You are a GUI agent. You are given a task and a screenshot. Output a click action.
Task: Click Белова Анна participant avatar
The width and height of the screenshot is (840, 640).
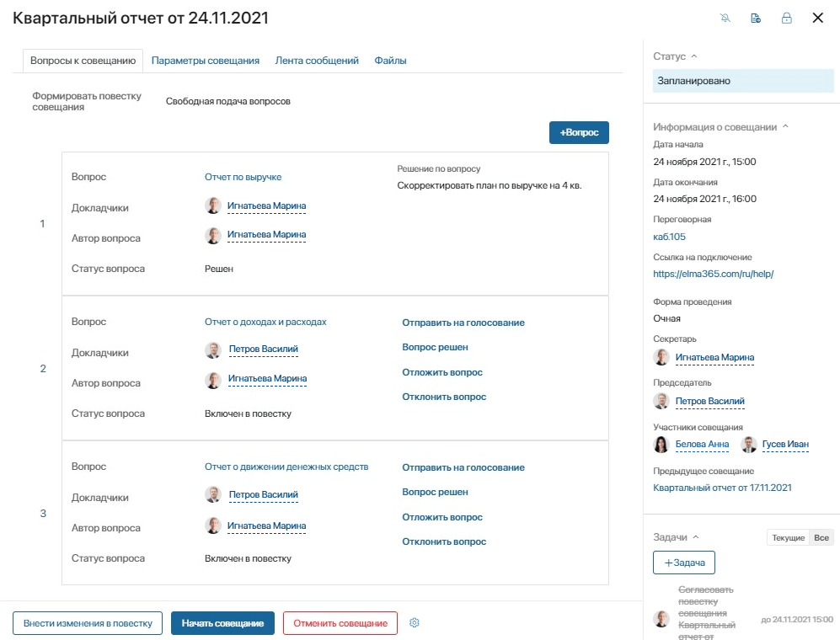[x=661, y=444]
